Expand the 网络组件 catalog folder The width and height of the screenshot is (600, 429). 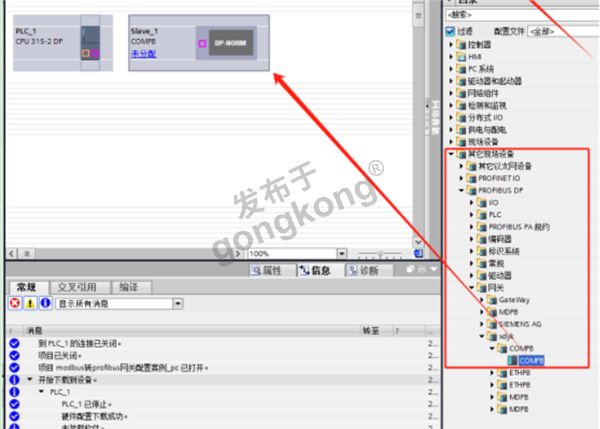point(451,93)
